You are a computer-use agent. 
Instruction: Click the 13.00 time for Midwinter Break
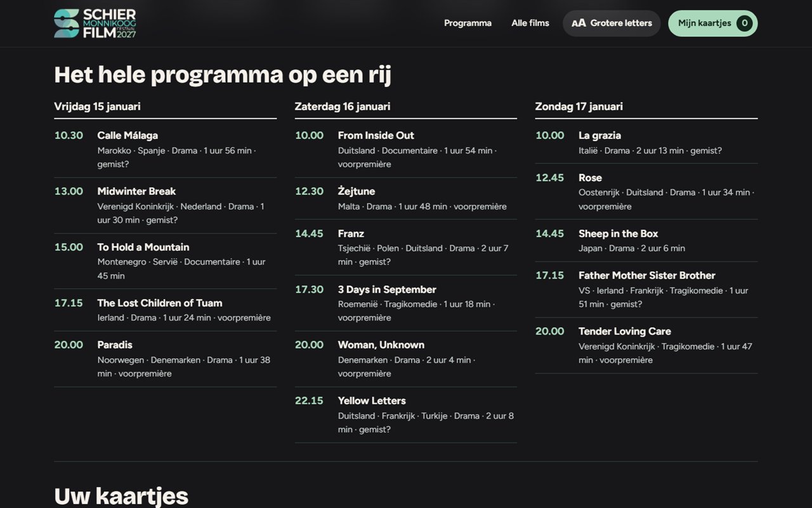[x=69, y=191]
